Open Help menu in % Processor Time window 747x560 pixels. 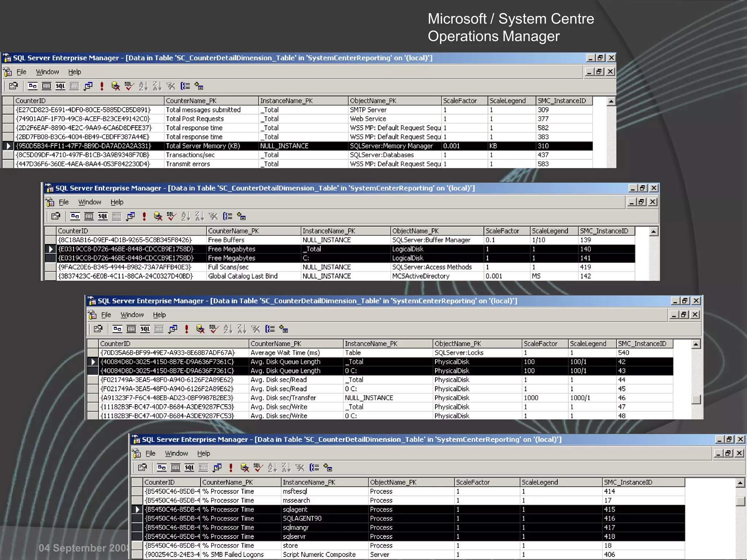point(204,453)
